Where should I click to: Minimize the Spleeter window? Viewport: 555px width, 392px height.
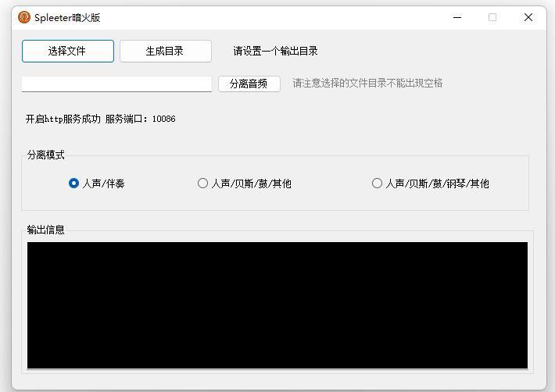pyautogui.click(x=457, y=17)
